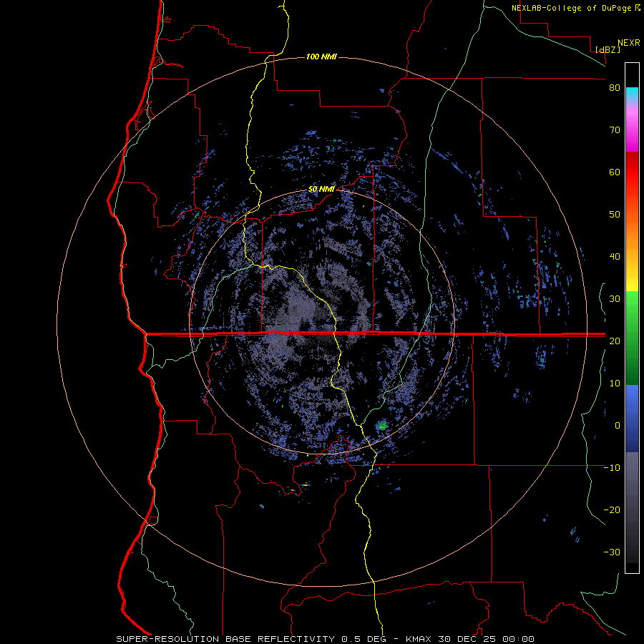Image resolution: width=644 pixels, height=644 pixels.
Task: Select the 20 value on dBZ scale
Action: (615, 341)
